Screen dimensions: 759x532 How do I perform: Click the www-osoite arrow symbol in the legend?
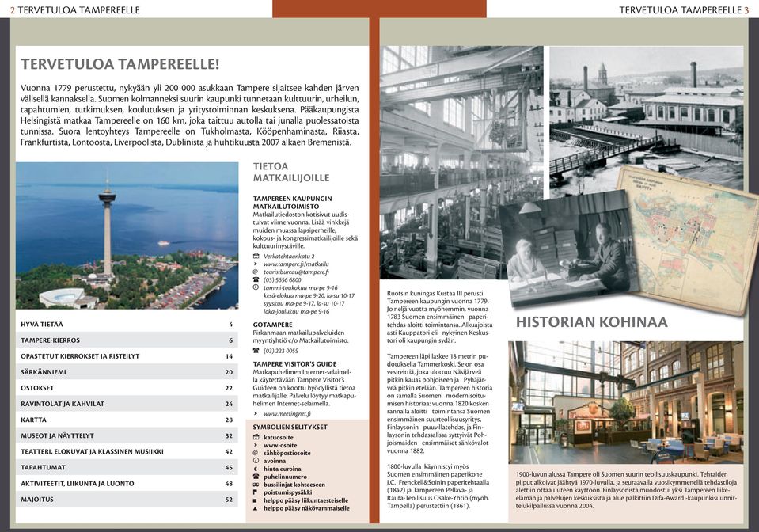click(x=256, y=445)
